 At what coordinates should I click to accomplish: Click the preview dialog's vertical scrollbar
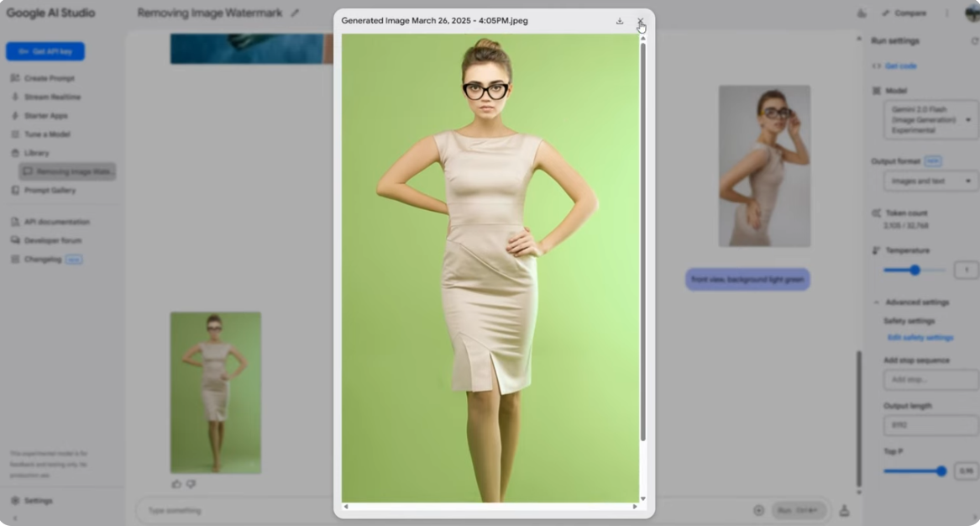click(x=642, y=242)
